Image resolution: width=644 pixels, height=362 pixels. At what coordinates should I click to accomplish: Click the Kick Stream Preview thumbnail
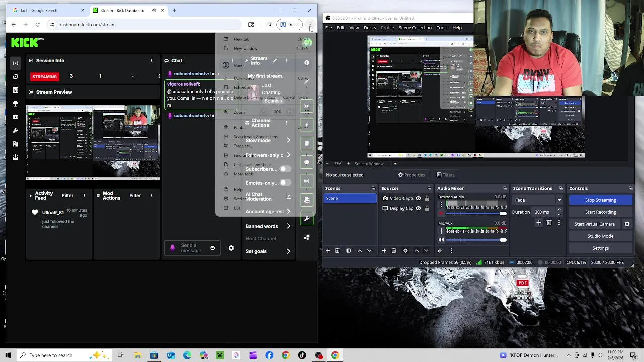pos(93,143)
